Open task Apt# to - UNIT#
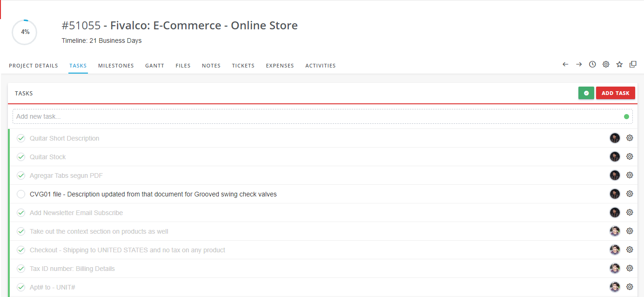Screen dimensions: 644x297 pyautogui.click(x=53, y=287)
